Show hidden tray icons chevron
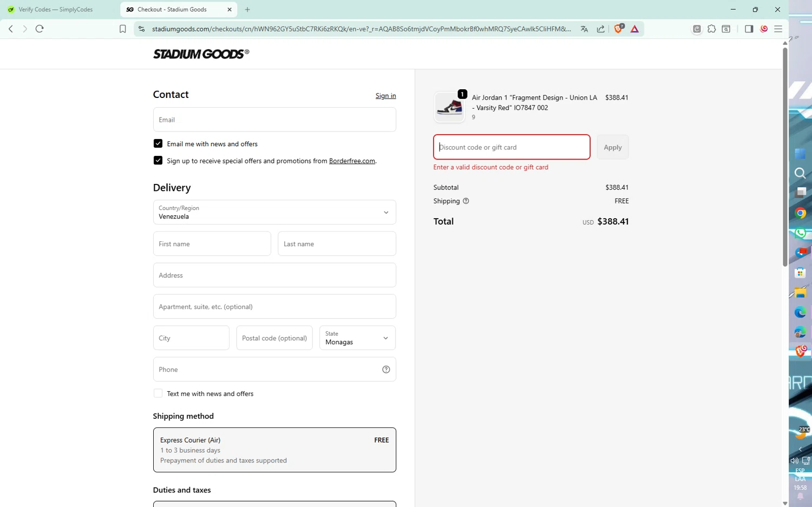Viewport: 812px width, 507px height. click(x=800, y=450)
